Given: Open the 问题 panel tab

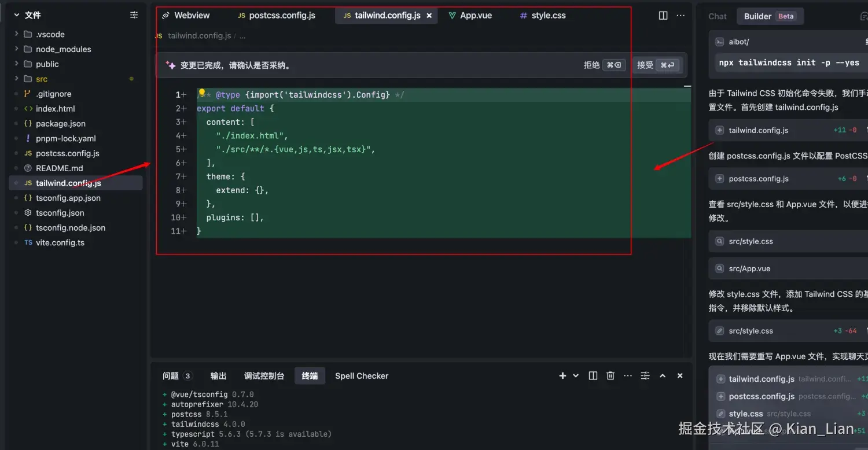Looking at the screenshot, I should point(176,376).
